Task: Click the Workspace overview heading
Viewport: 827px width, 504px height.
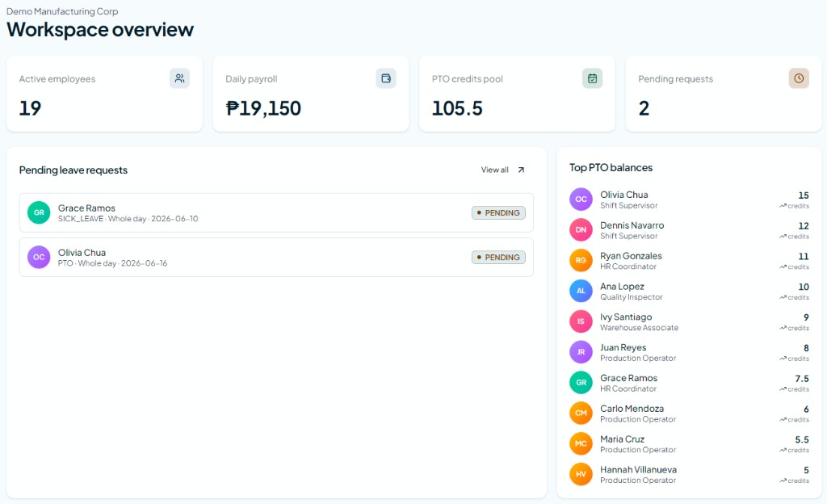Action: click(x=100, y=30)
